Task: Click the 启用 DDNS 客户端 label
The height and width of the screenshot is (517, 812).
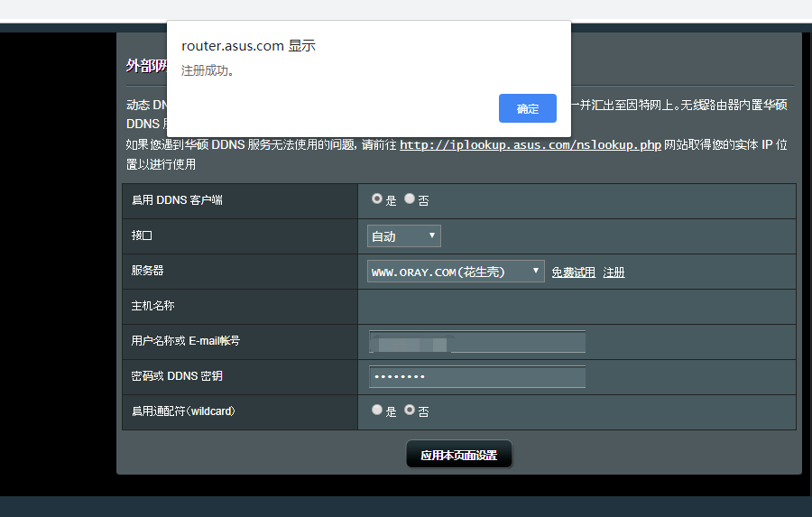Action: [177, 200]
